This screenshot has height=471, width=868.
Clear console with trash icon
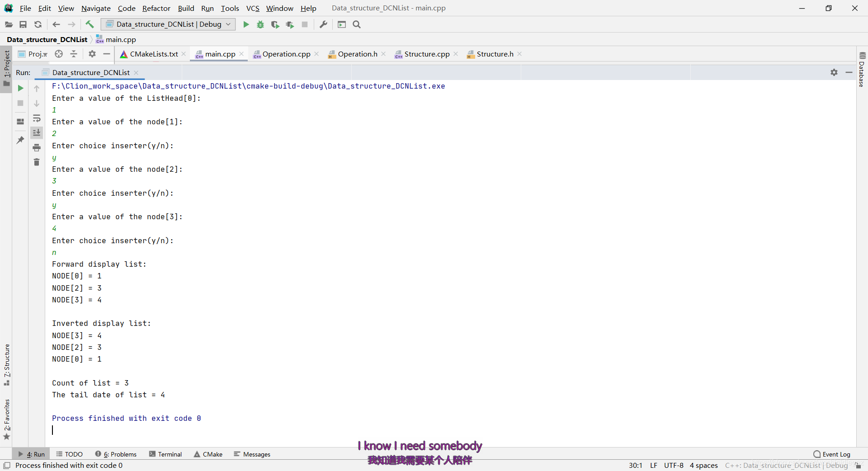click(37, 162)
